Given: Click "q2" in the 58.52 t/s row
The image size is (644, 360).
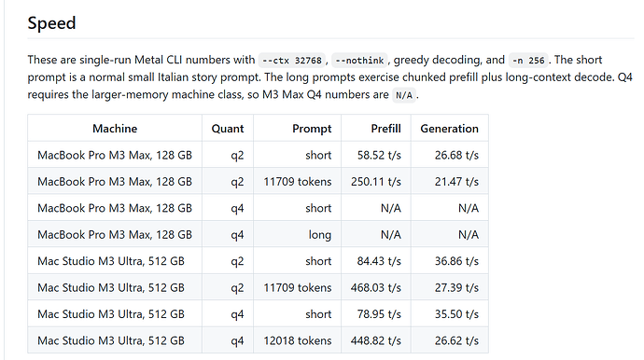Looking at the screenshot, I should coord(237,156).
